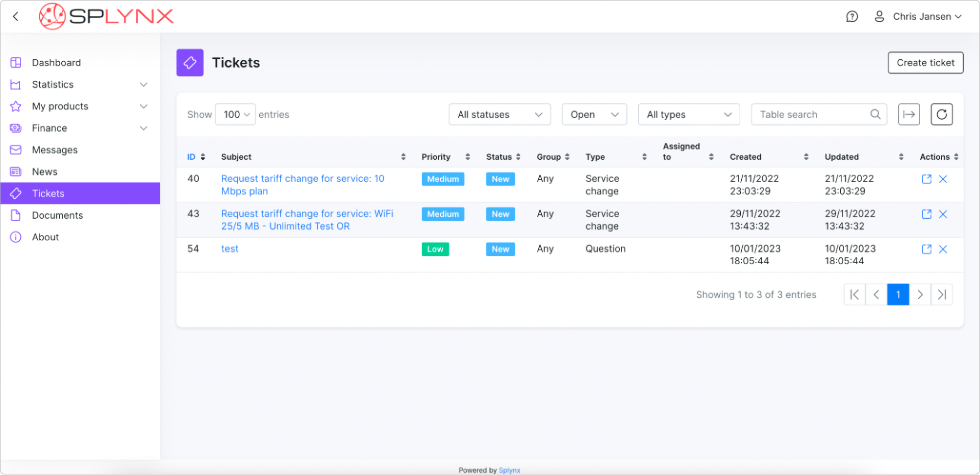This screenshot has height=475, width=980.
Task: Open the 'test' ticket link
Action: pos(229,249)
